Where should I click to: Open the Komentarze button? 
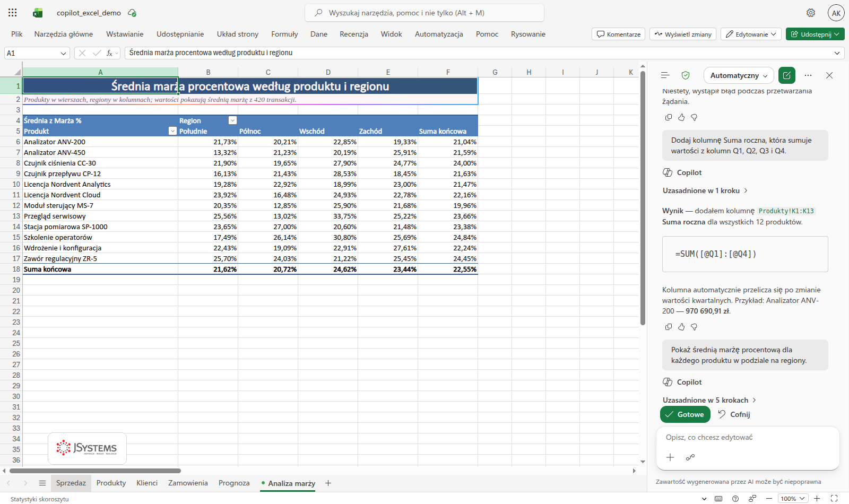click(x=618, y=34)
